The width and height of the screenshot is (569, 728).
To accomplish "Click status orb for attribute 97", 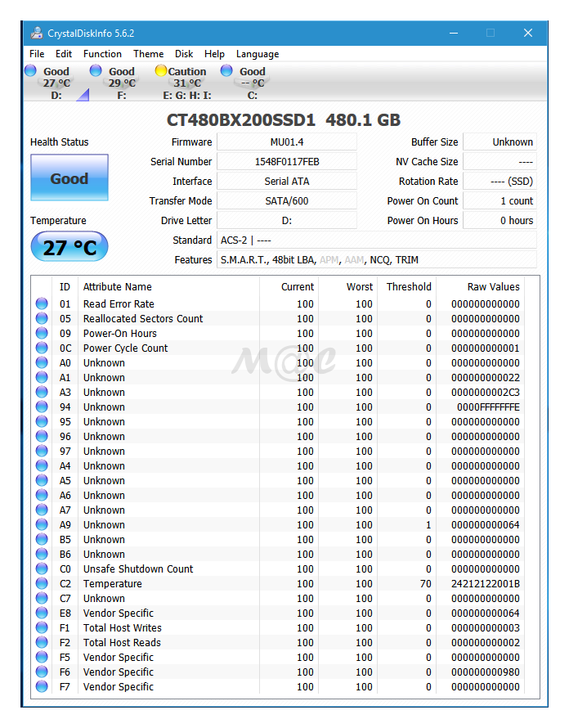I will (42, 451).
